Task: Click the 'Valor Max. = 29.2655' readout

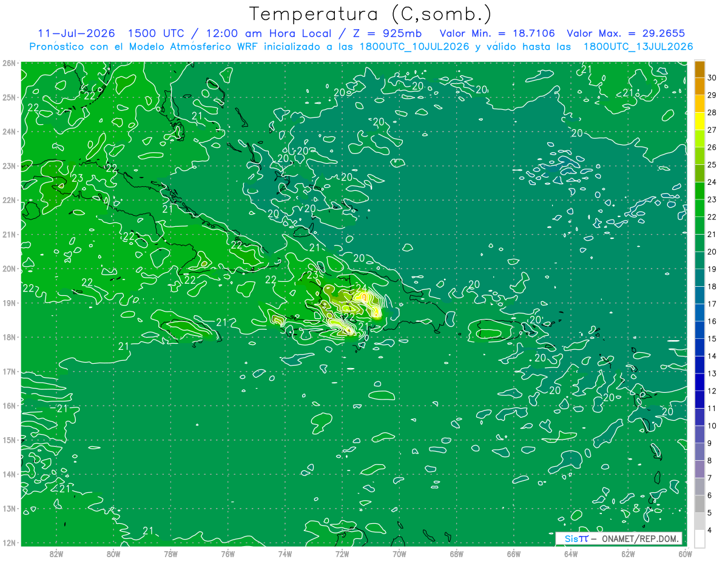Action: 627,33
